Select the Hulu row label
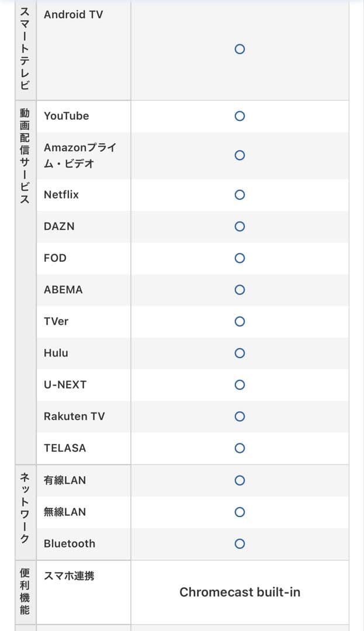 coord(56,353)
